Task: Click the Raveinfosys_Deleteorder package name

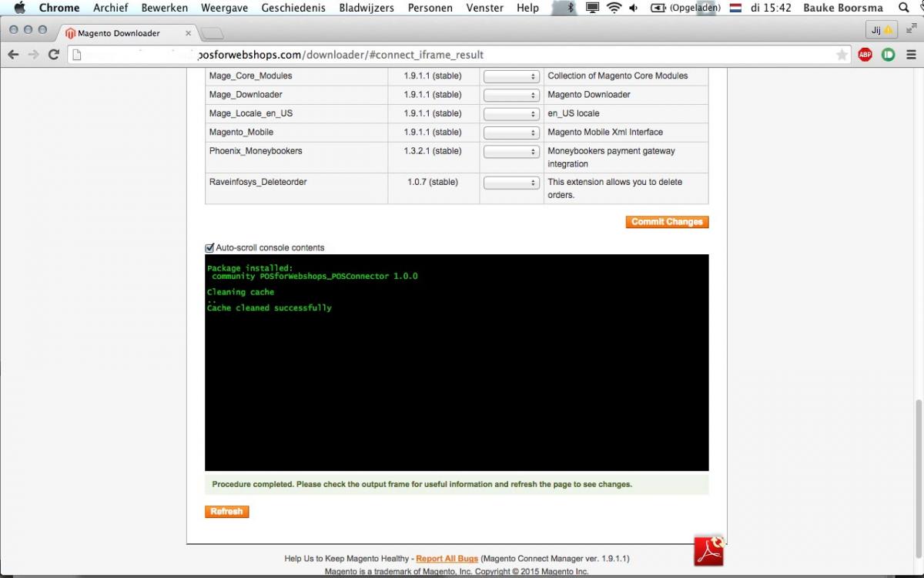Action: point(256,182)
